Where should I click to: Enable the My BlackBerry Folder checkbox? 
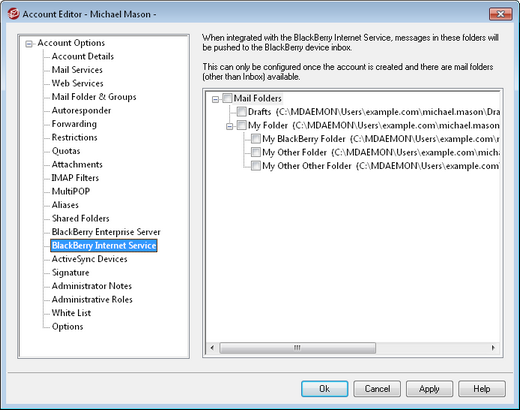click(256, 138)
